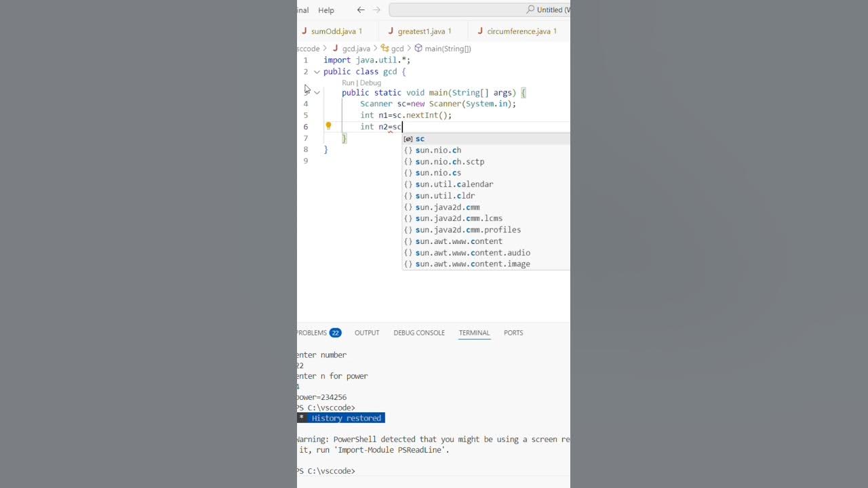Select the sun.util.calendar suggestion
Image resolution: width=868 pixels, height=488 pixels.
pyautogui.click(x=486, y=184)
